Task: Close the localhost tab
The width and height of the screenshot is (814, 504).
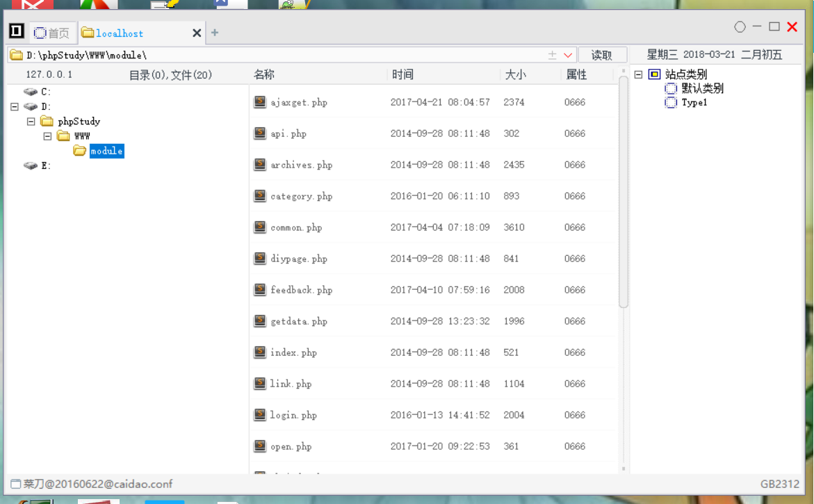Action: (x=197, y=33)
